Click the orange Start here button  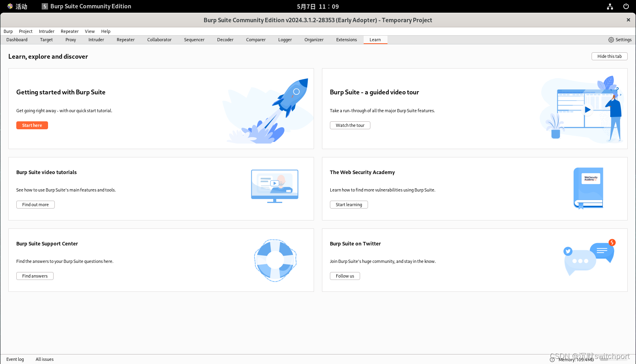[x=32, y=125]
